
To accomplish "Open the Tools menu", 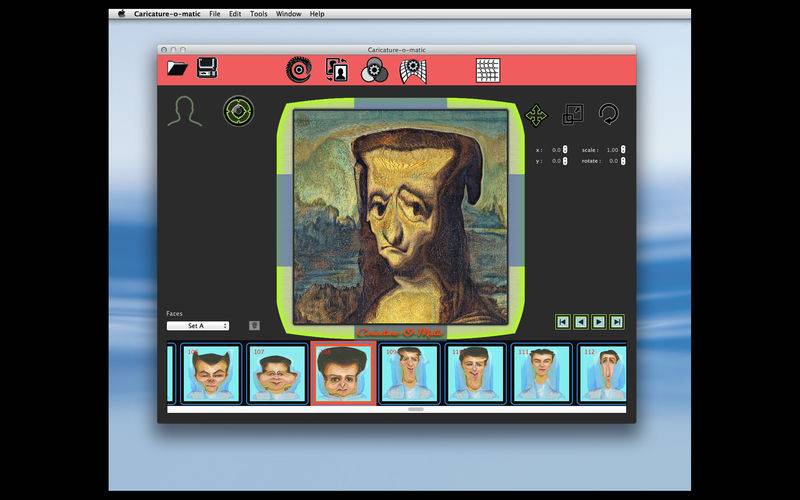I will pos(259,14).
